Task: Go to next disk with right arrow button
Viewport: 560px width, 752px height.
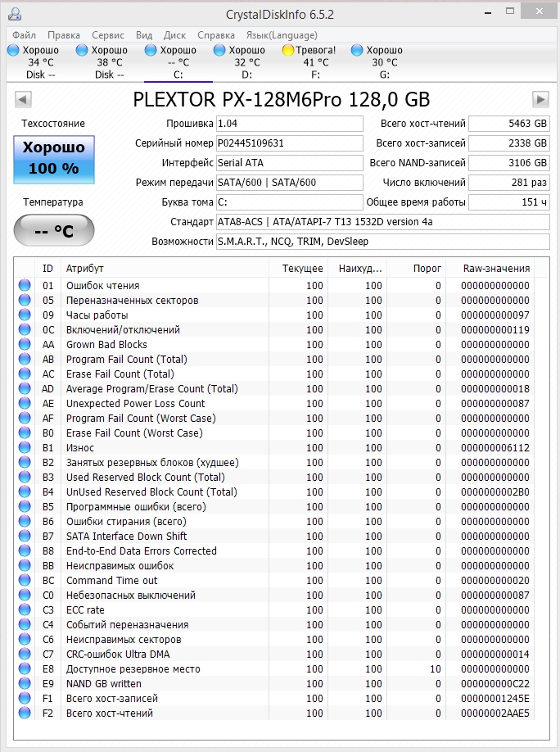Action: (x=540, y=99)
